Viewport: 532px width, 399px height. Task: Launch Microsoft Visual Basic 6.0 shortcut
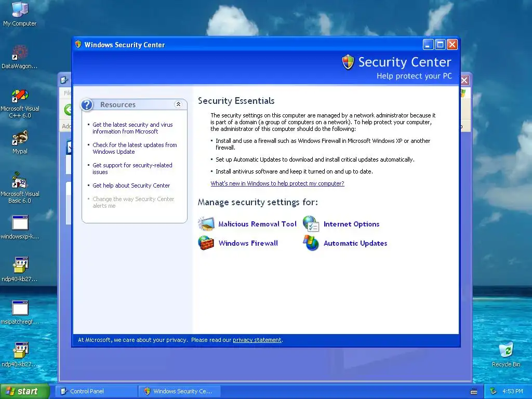[20, 188]
